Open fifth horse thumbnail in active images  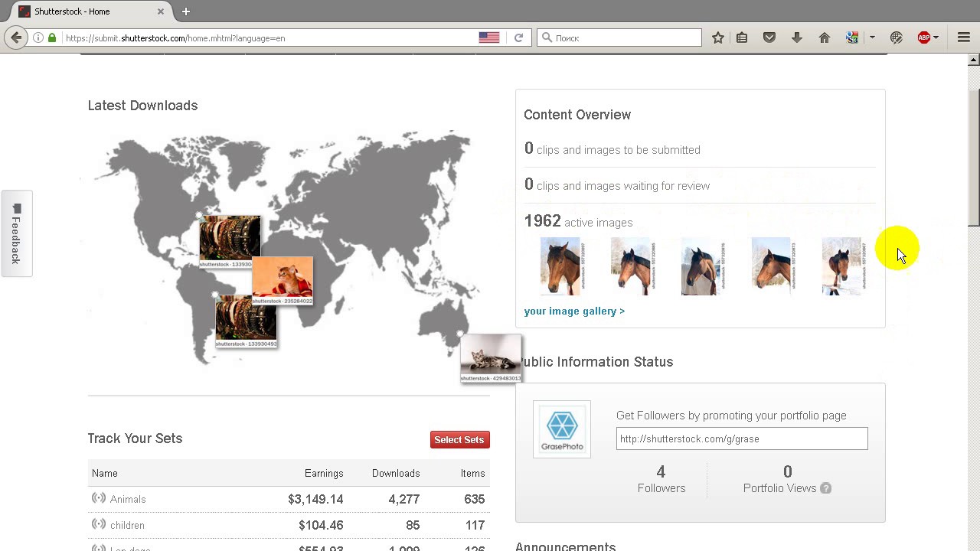[x=845, y=266]
